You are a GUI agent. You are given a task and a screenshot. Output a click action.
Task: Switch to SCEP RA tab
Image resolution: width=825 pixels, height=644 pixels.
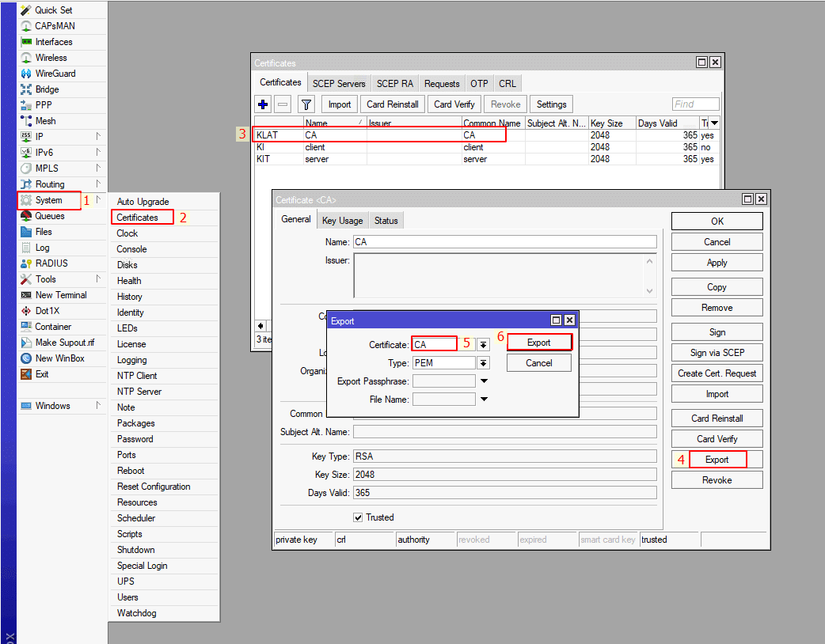(x=394, y=84)
